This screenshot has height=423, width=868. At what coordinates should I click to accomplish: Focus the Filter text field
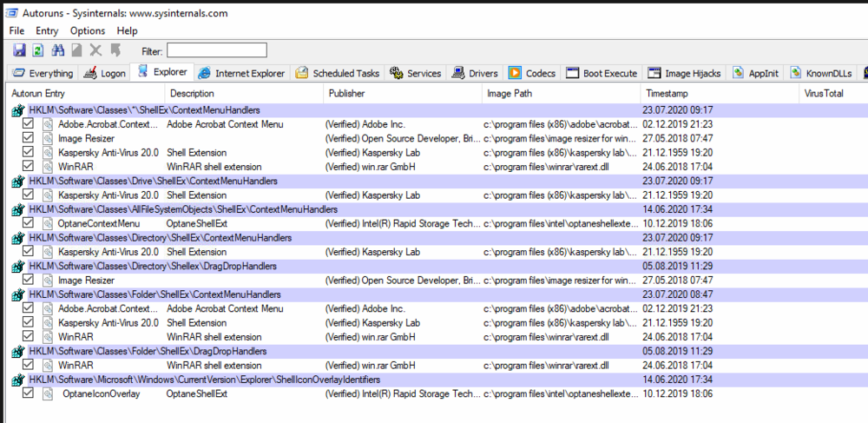click(216, 50)
